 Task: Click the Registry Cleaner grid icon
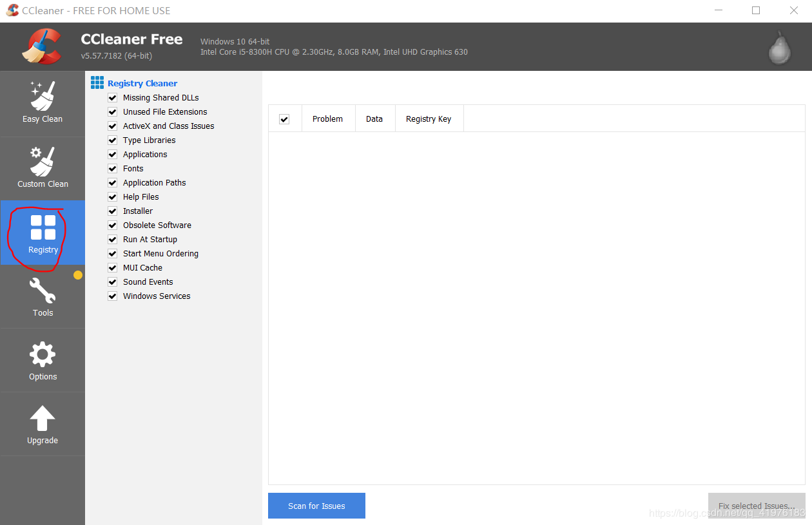click(x=97, y=82)
